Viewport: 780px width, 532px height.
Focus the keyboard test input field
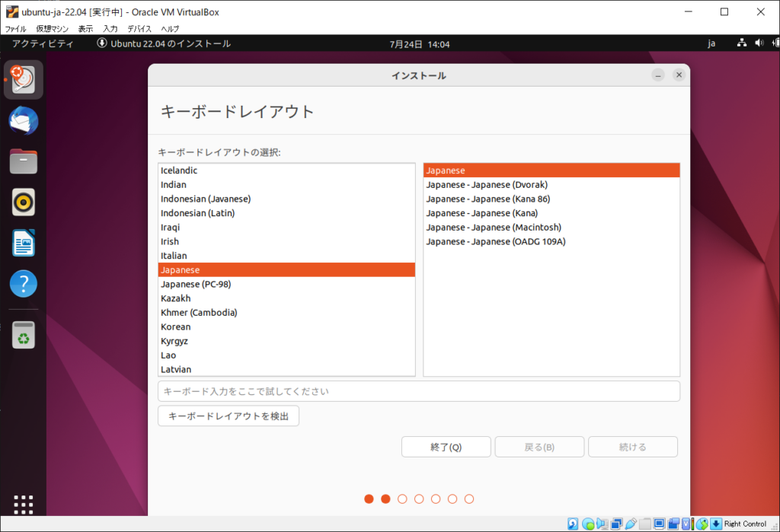click(x=419, y=391)
